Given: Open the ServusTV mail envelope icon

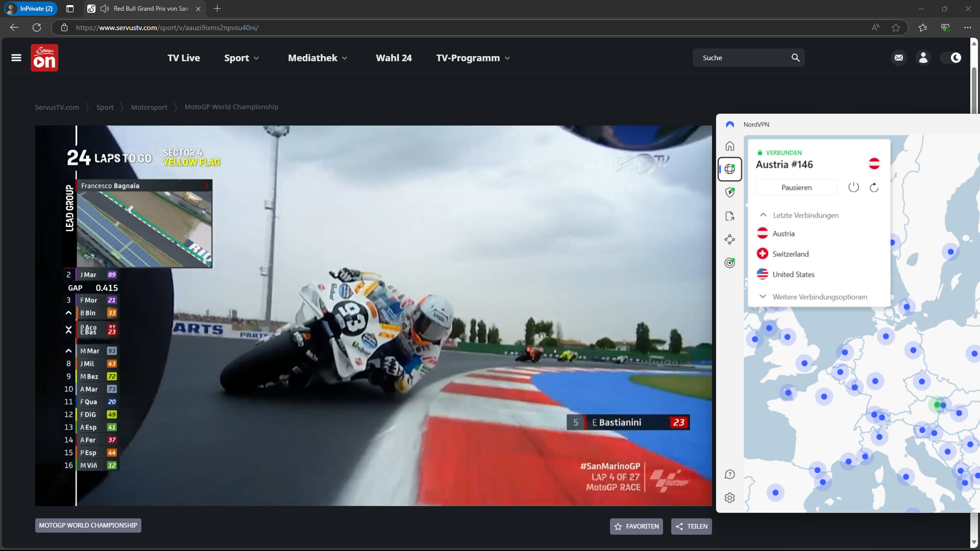Looking at the screenshot, I should coord(899,58).
